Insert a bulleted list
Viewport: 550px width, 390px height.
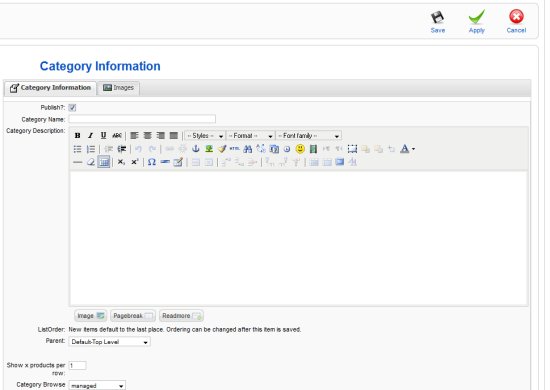(78, 149)
